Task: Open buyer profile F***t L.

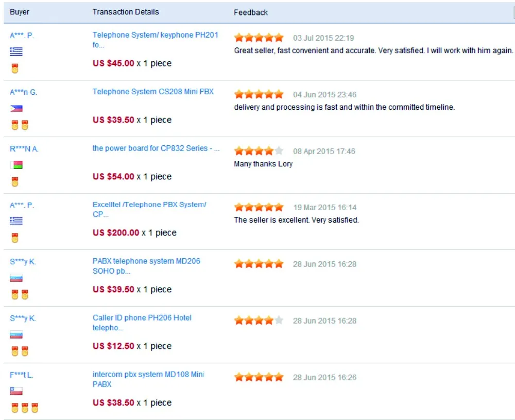Action: click(x=21, y=375)
